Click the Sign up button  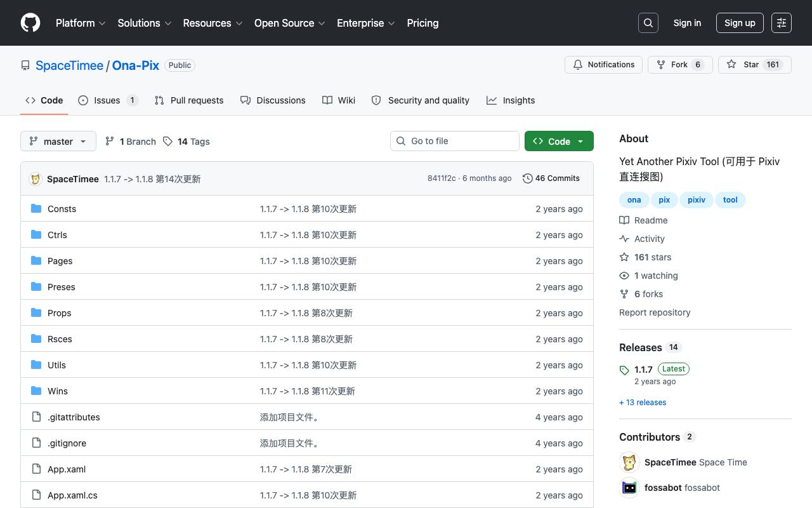pyautogui.click(x=740, y=23)
